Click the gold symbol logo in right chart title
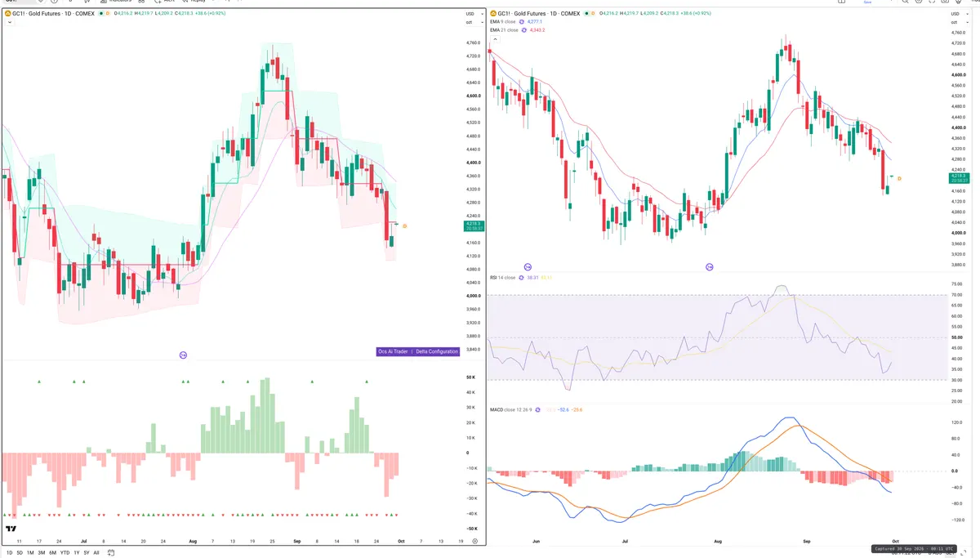The image size is (980, 558). 493,13
